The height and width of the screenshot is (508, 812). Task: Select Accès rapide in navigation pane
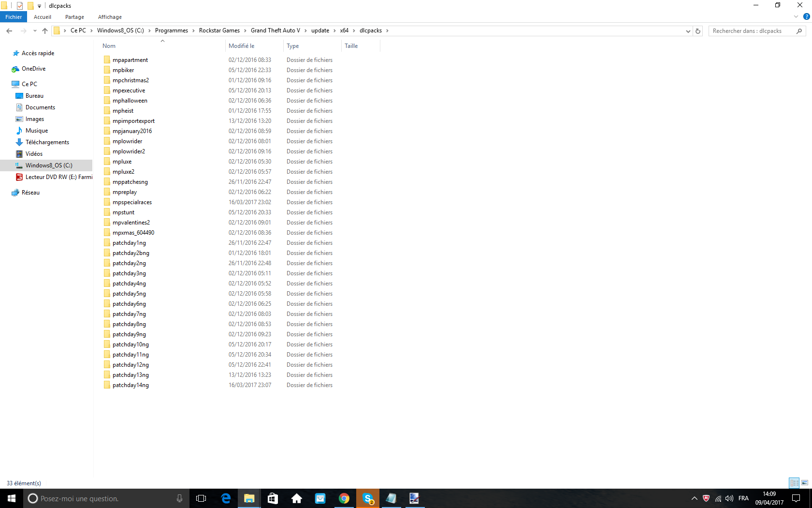click(38, 53)
